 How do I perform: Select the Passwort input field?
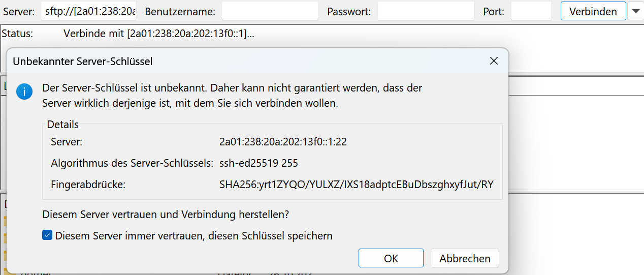(x=426, y=11)
